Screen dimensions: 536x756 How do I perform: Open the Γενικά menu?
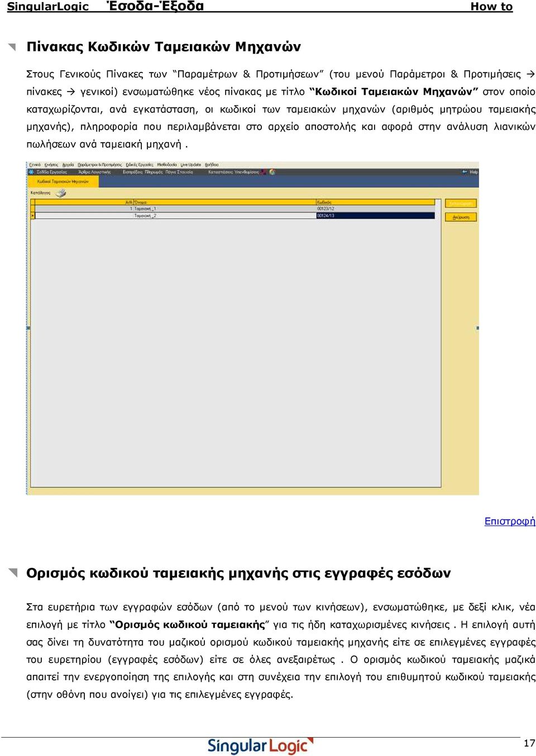(x=35, y=165)
